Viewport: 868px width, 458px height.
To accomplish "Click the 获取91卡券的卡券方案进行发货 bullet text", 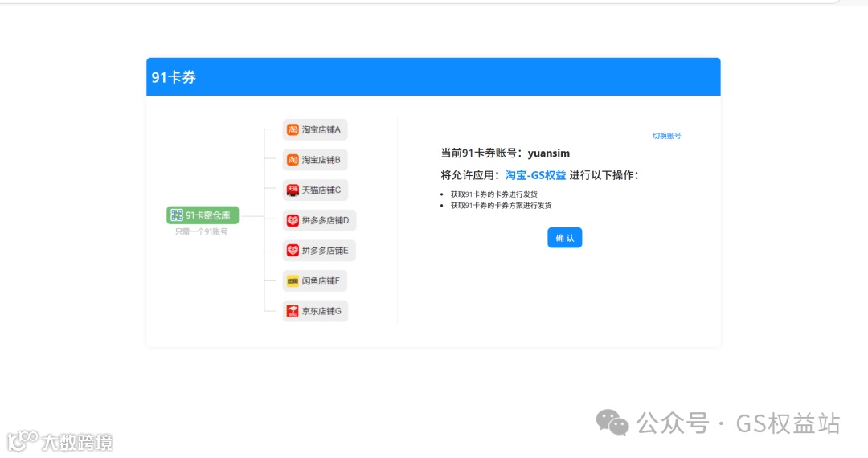I will pyautogui.click(x=501, y=205).
